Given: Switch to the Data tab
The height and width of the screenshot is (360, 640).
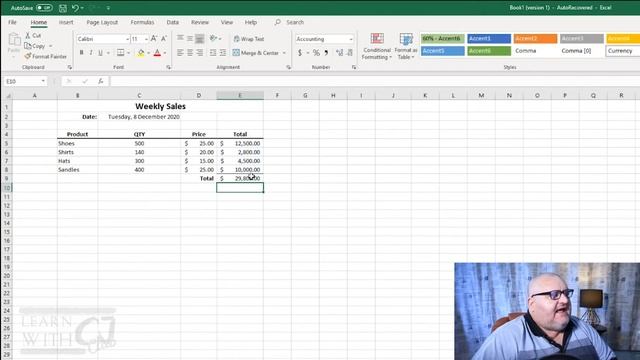Looking at the screenshot, I should 173,22.
